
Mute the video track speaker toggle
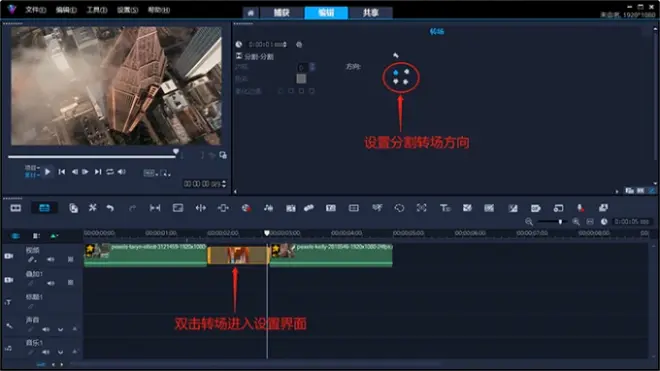point(51,260)
